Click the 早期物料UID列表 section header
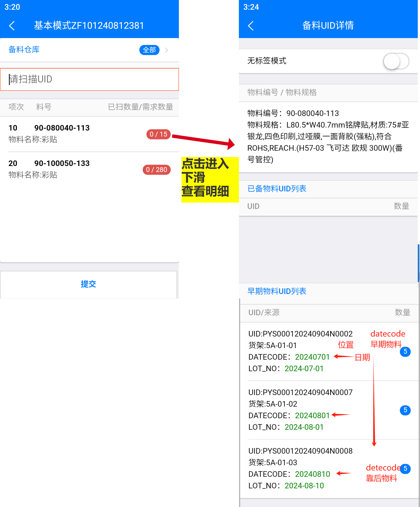 (277, 291)
